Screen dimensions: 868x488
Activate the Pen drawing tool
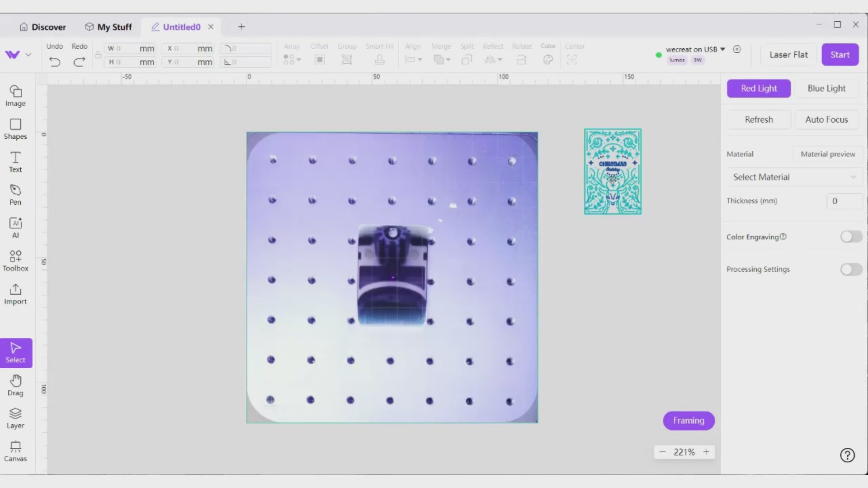pyautogui.click(x=15, y=195)
